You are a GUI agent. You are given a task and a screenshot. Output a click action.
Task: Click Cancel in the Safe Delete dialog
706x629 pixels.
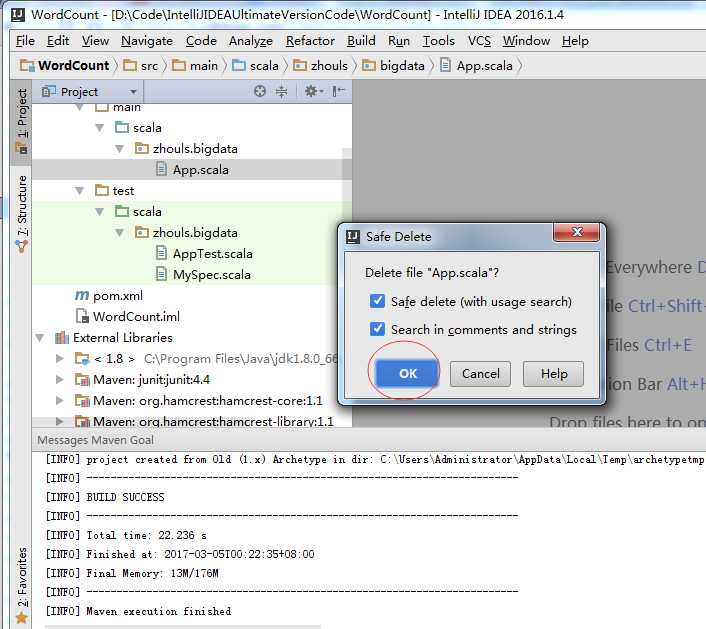pos(480,373)
